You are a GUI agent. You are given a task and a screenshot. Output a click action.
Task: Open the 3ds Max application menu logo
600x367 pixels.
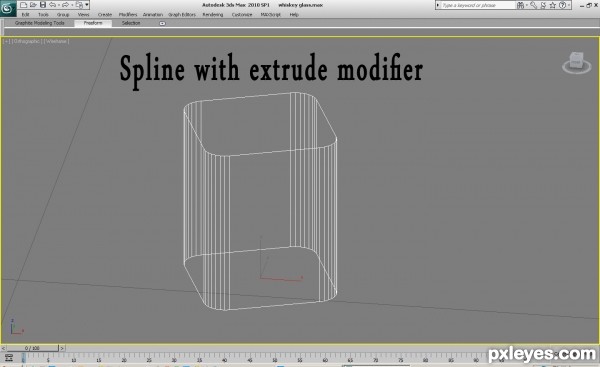[x=7, y=8]
